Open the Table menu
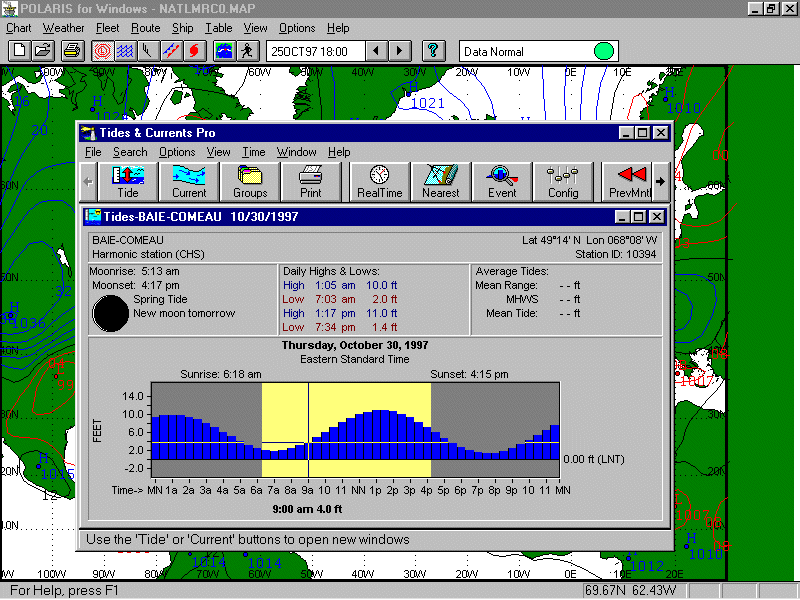Viewport: 800px width, 600px height. [x=219, y=28]
